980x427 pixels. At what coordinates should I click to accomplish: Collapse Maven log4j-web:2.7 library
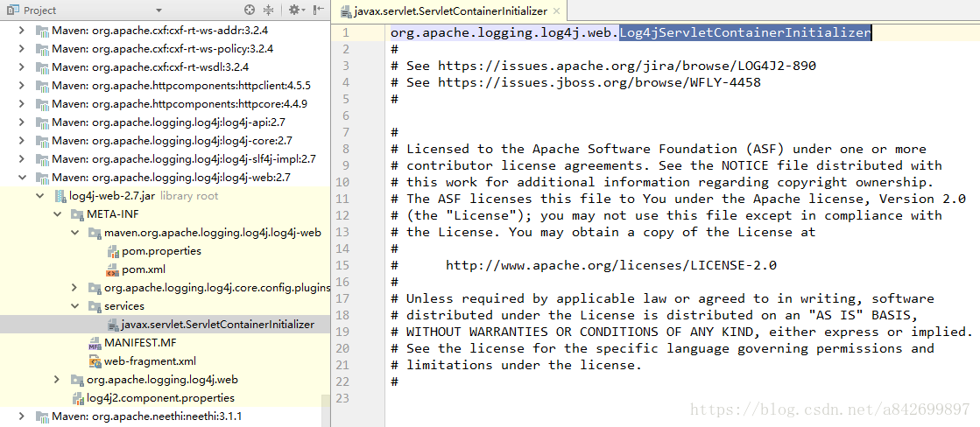(22, 178)
